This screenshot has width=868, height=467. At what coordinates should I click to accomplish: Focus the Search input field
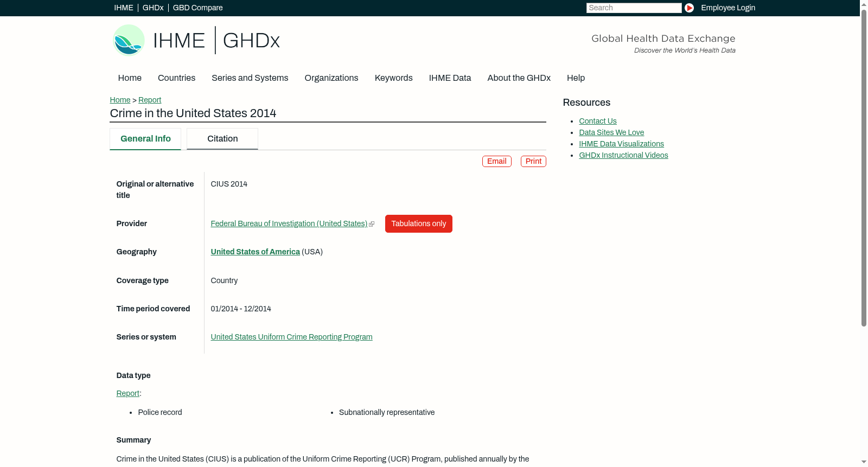(634, 8)
